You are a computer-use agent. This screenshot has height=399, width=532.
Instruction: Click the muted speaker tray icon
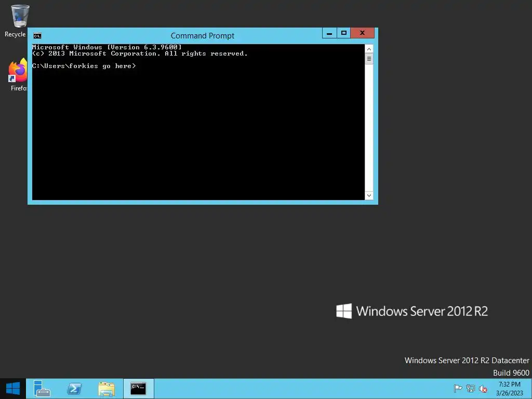tap(483, 389)
